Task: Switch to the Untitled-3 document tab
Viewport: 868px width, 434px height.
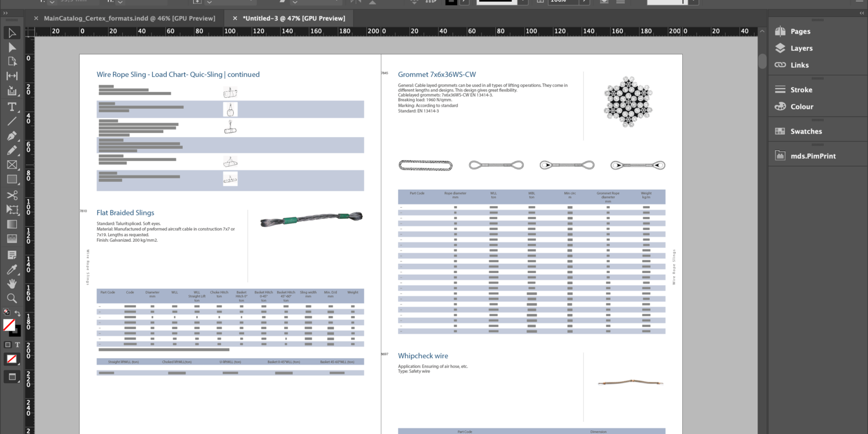Action: [x=293, y=19]
